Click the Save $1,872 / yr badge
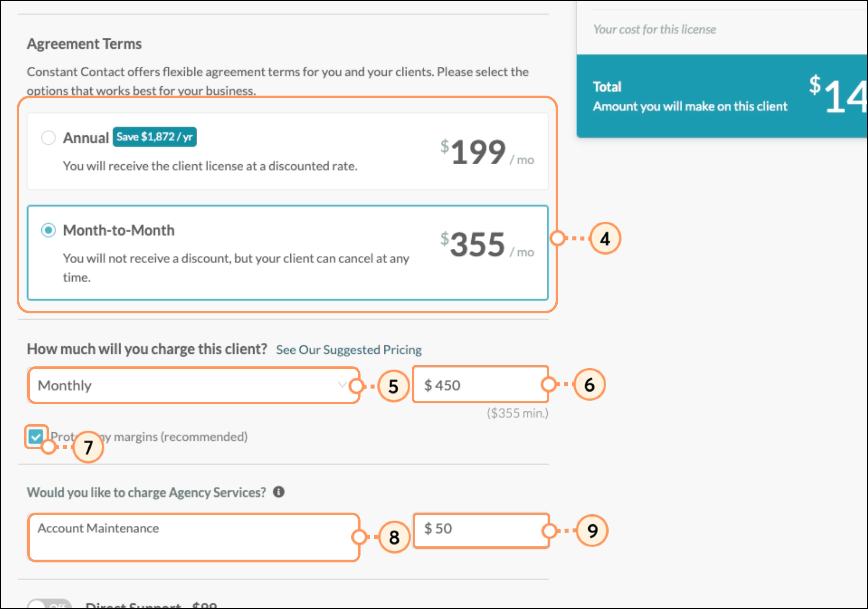This screenshot has width=868, height=609. [155, 137]
